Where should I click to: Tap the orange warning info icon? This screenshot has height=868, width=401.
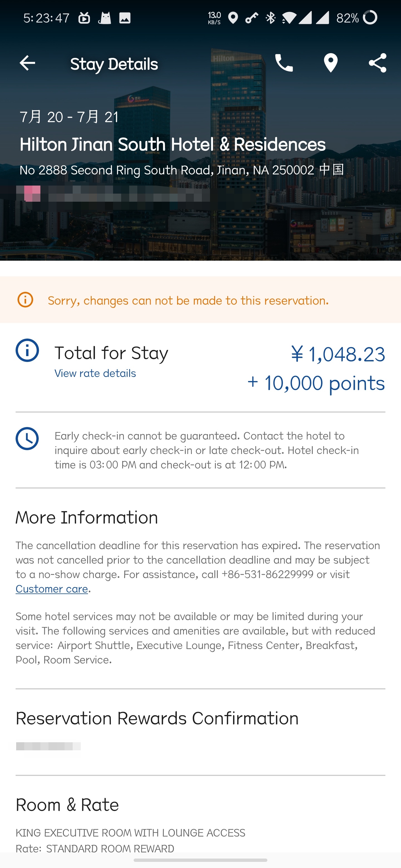pos(25,300)
